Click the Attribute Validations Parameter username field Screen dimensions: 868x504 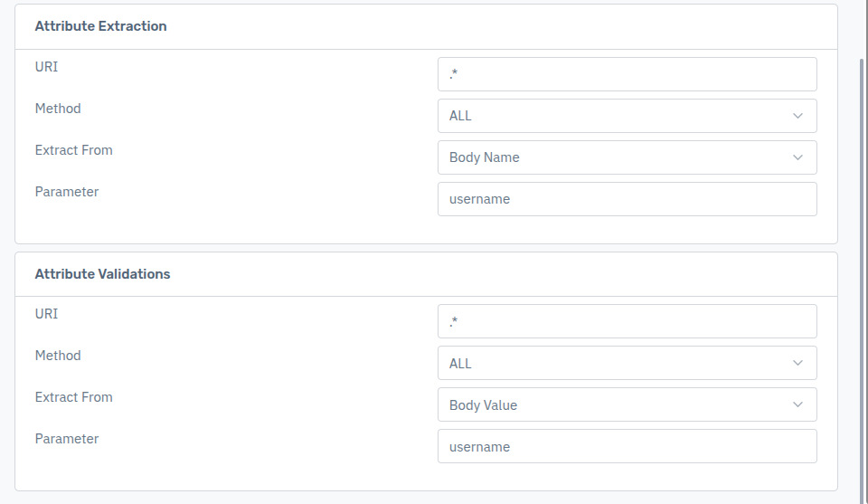click(x=627, y=446)
